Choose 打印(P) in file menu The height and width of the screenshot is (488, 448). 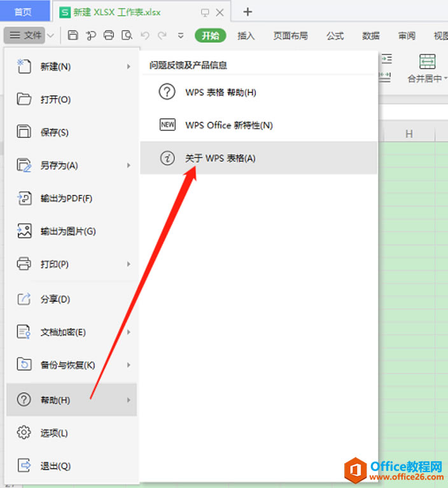[72, 264]
